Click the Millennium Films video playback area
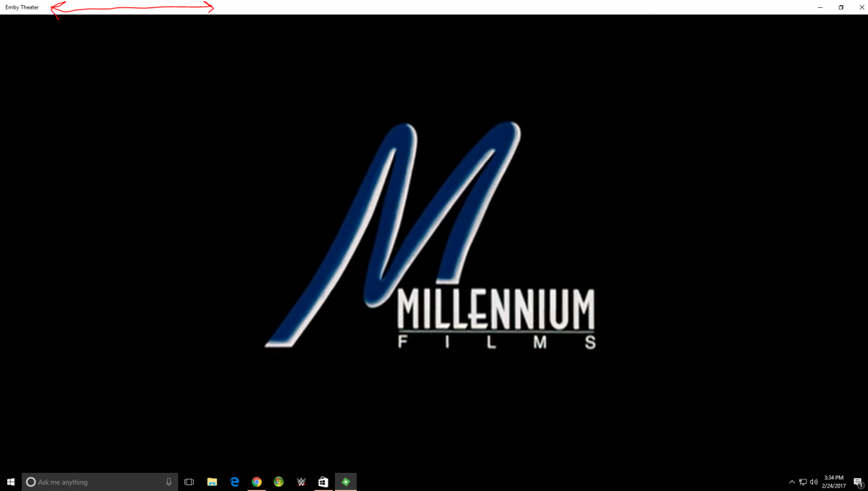The image size is (868, 491). (434, 244)
